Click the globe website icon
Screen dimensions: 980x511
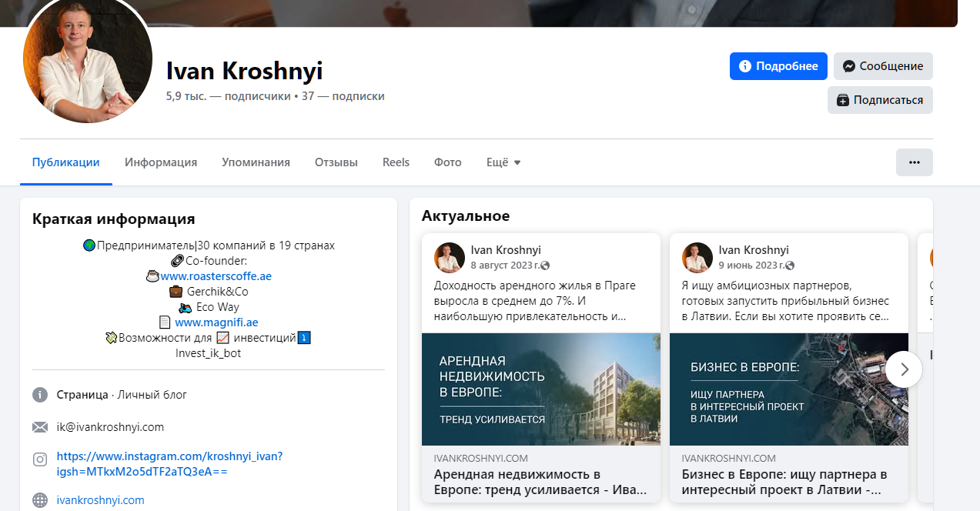point(40,500)
